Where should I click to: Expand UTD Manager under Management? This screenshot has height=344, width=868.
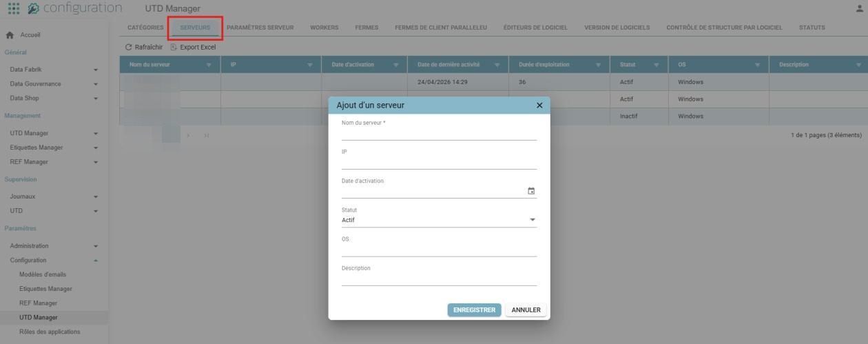(x=96, y=134)
